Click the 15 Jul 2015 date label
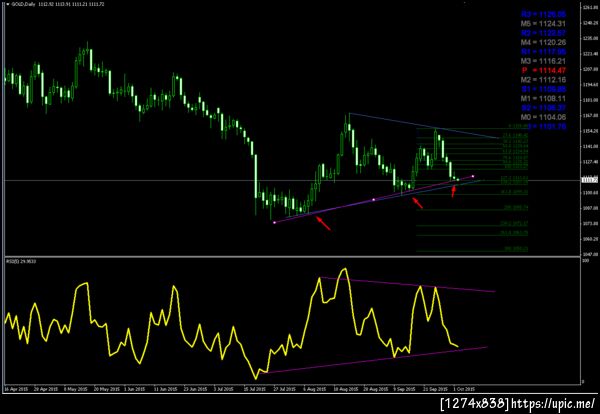This screenshot has width=600, height=414. click(256, 389)
